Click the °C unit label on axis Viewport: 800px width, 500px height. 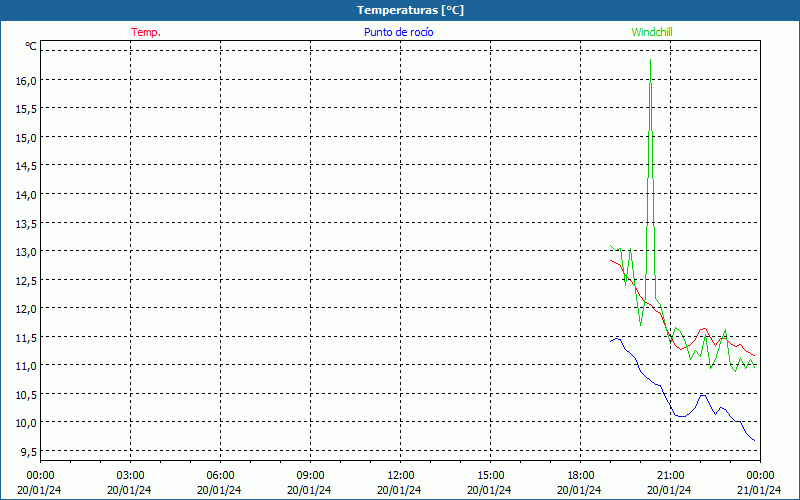31,46
